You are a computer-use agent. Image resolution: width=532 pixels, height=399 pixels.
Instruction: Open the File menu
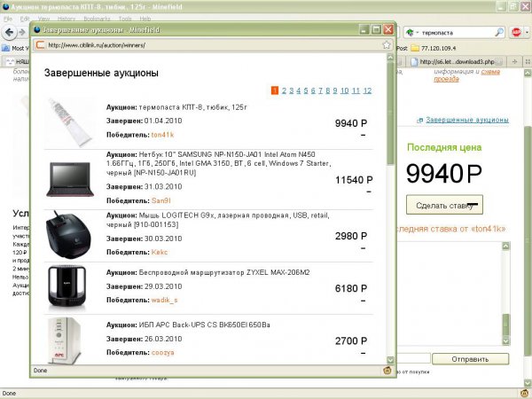point(8,19)
